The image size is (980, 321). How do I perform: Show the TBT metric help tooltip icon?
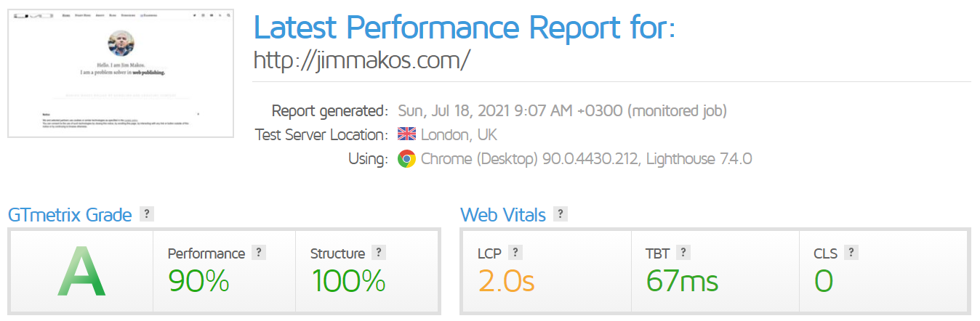[683, 253]
